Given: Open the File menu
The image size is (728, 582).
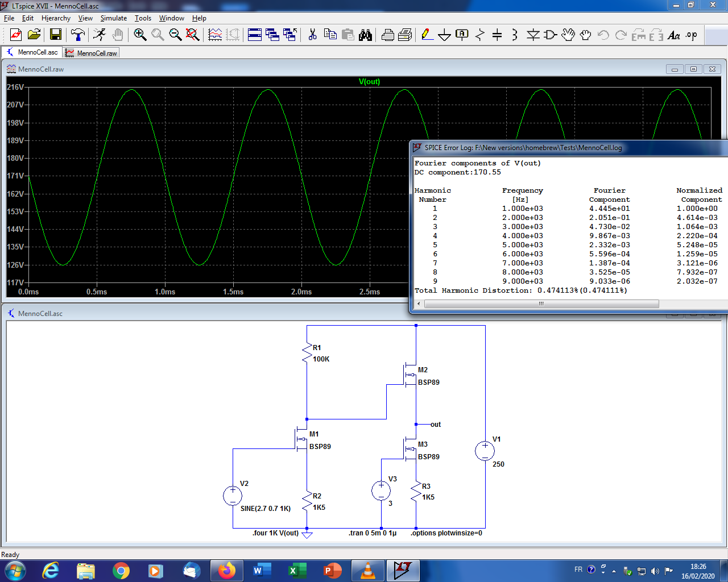Looking at the screenshot, I should click(9, 18).
